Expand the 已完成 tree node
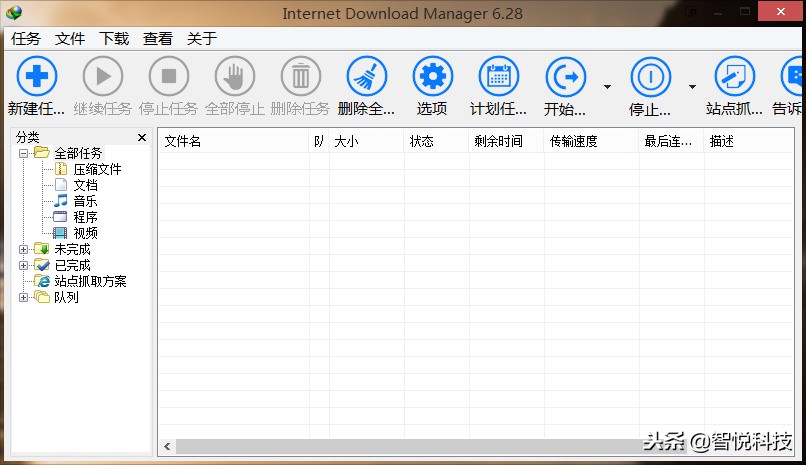The width and height of the screenshot is (806, 465). [23, 265]
